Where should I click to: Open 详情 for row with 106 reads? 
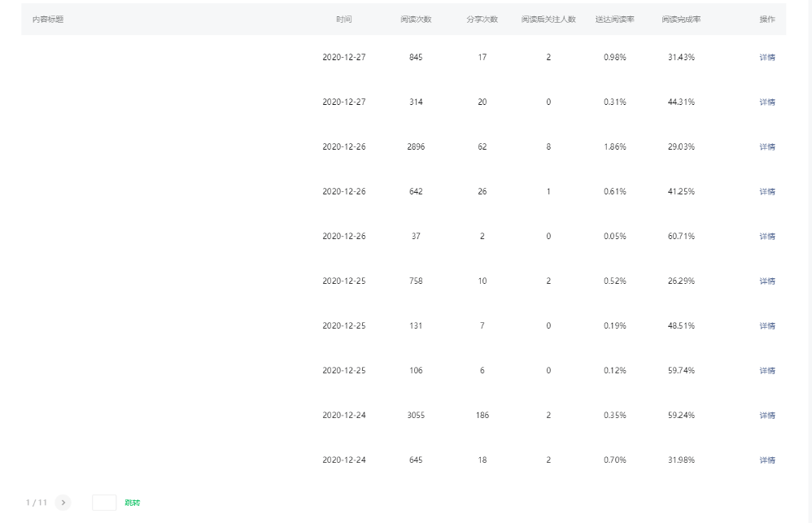[766, 371]
